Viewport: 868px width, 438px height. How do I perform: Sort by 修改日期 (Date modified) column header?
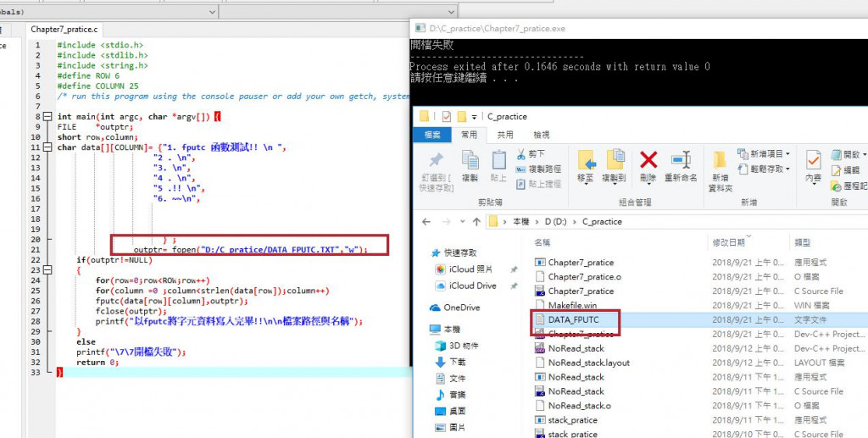tap(728, 242)
